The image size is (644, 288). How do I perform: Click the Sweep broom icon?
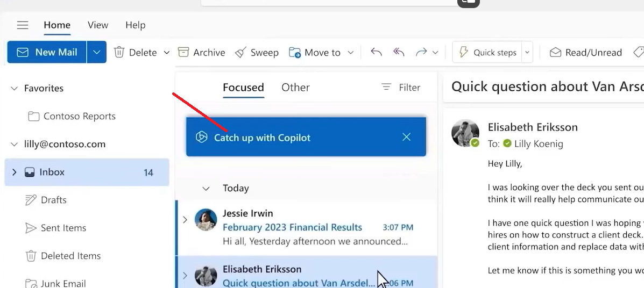tap(240, 53)
